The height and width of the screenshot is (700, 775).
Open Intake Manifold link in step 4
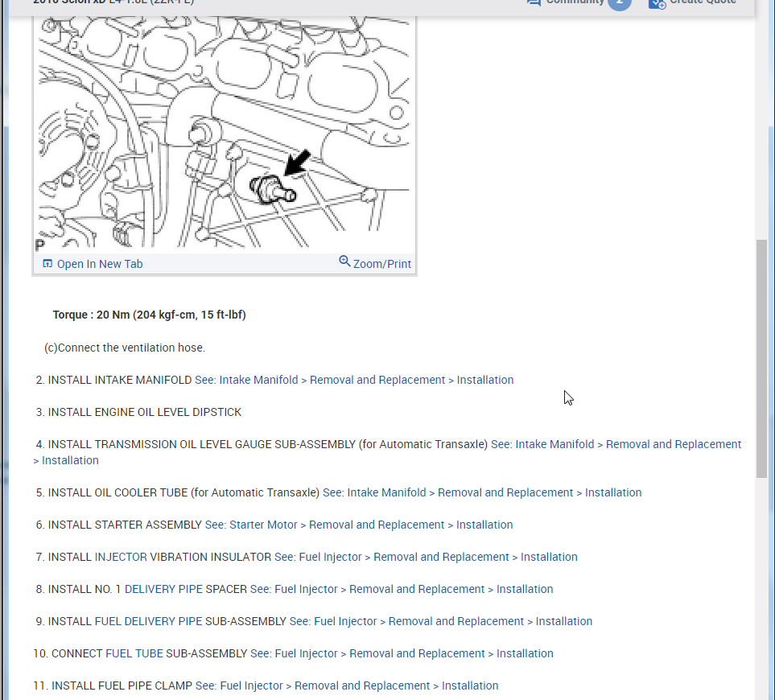(x=616, y=444)
